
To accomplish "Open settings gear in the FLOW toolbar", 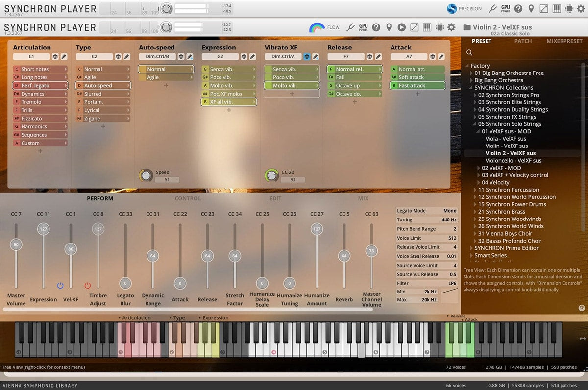I will (452, 27).
